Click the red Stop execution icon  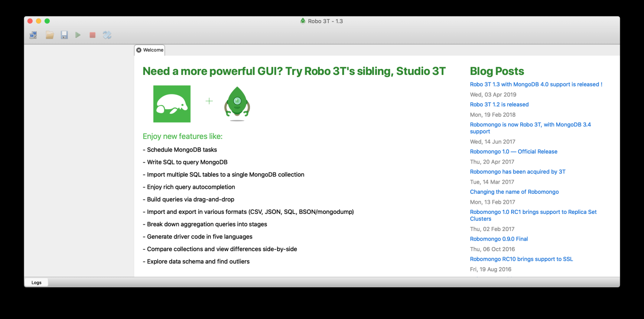coord(93,35)
